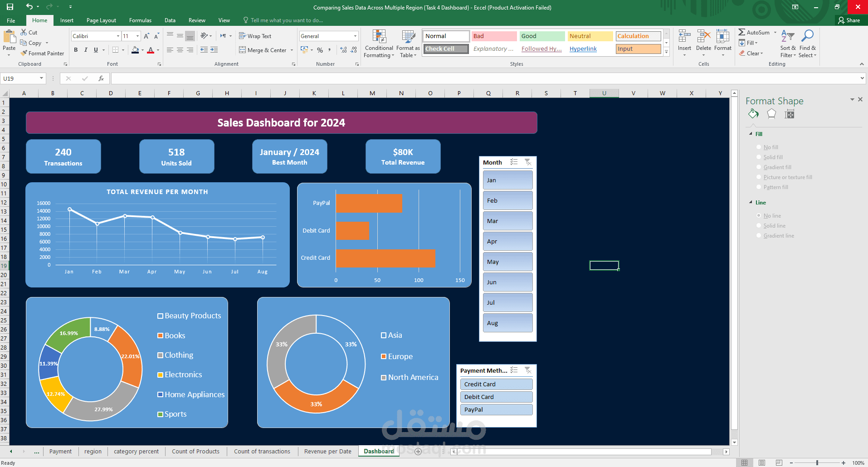
Task: Adjust the zoom slider in status bar
Action: [817, 463]
